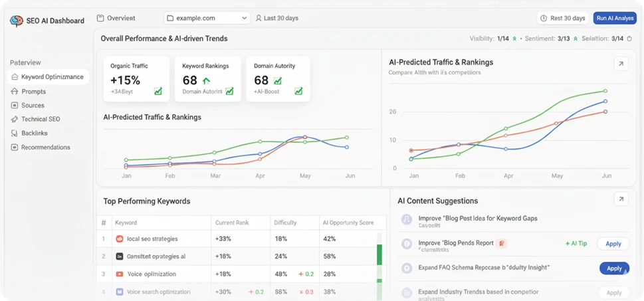Expand the AI Content Suggestions panel
Viewport: 644px width, 301px height.
point(621,199)
